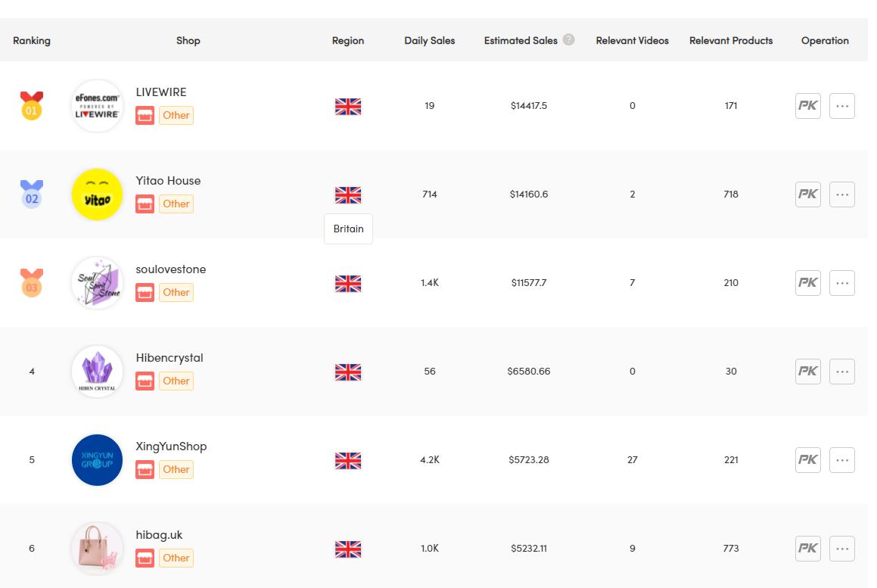The width and height of the screenshot is (877, 588).
Task: Open the more options menu for soulovestone
Action: [841, 282]
